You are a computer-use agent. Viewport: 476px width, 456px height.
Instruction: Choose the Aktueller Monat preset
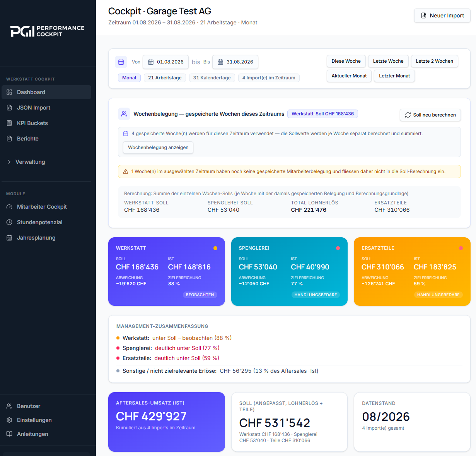click(x=349, y=76)
